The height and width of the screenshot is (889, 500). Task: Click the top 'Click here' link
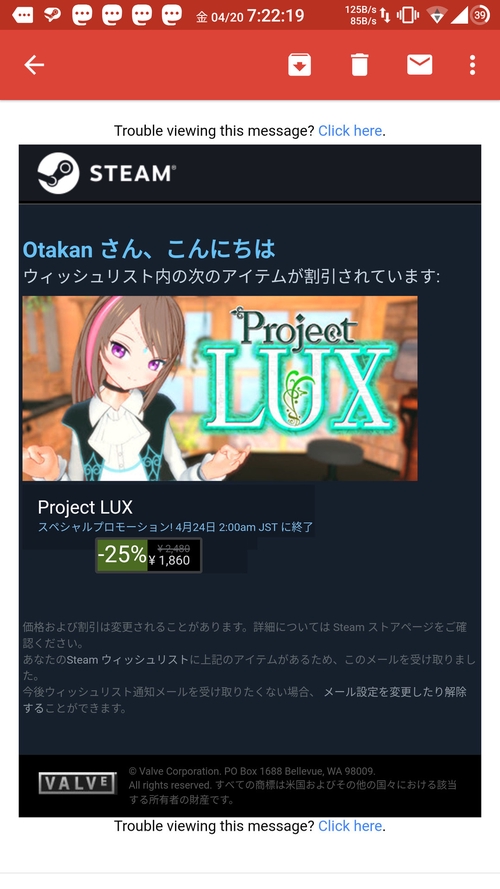350,131
